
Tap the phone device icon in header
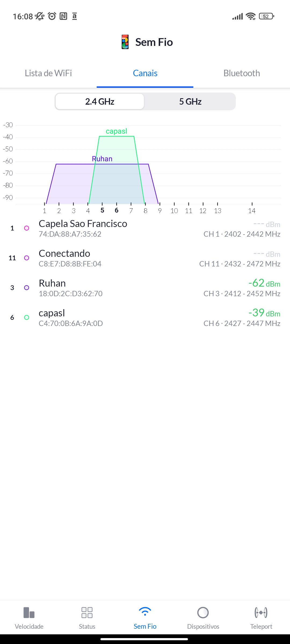pos(125,42)
